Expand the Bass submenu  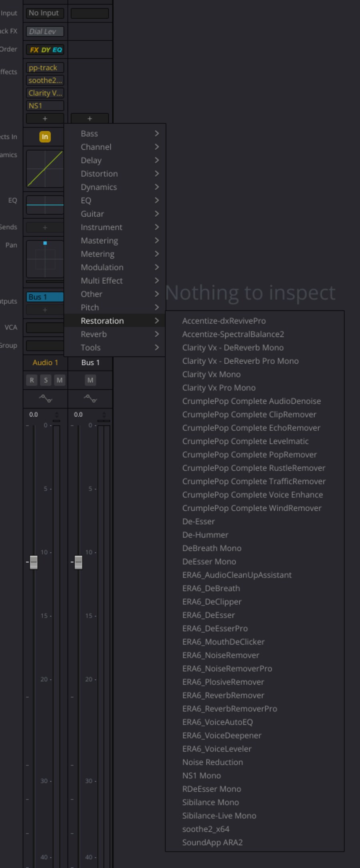coord(115,133)
